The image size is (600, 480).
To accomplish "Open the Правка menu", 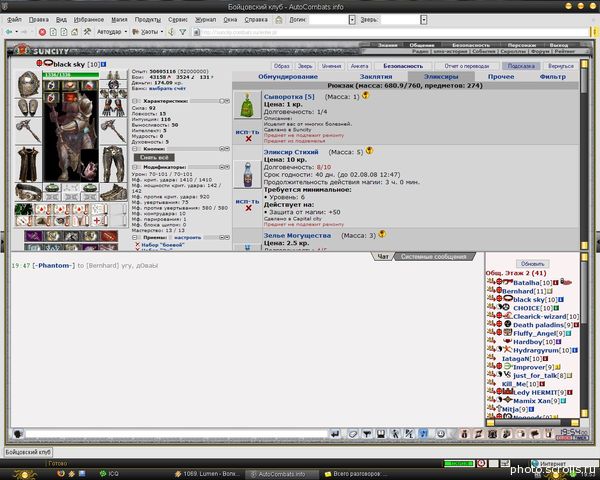I will [x=39, y=20].
